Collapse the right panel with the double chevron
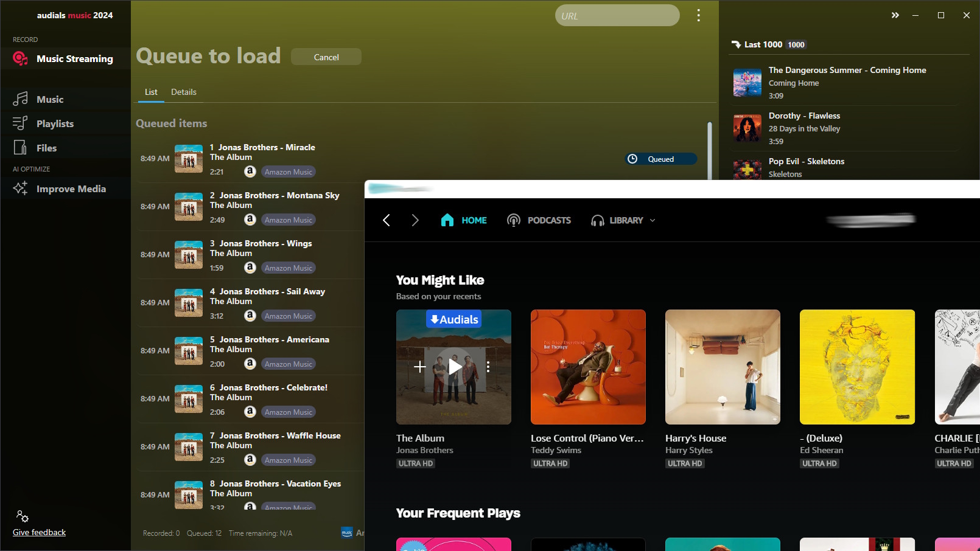This screenshot has height=551, width=980. tap(895, 15)
